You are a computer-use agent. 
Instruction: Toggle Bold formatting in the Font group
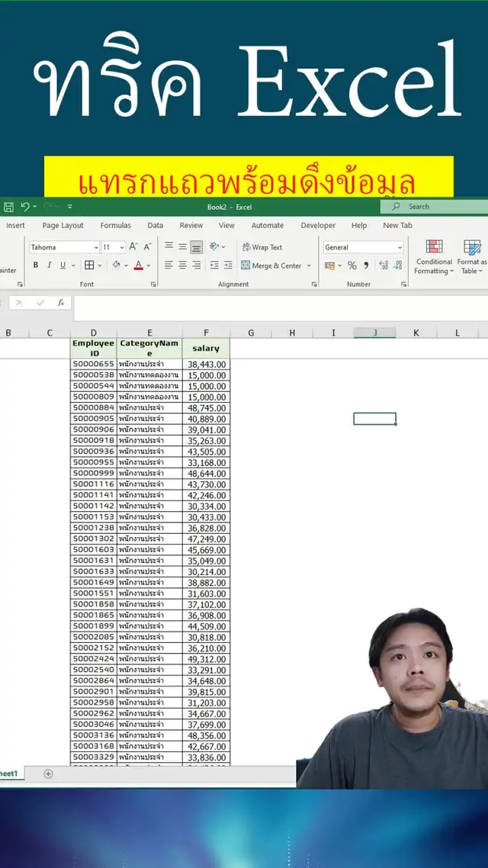coord(35,265)
